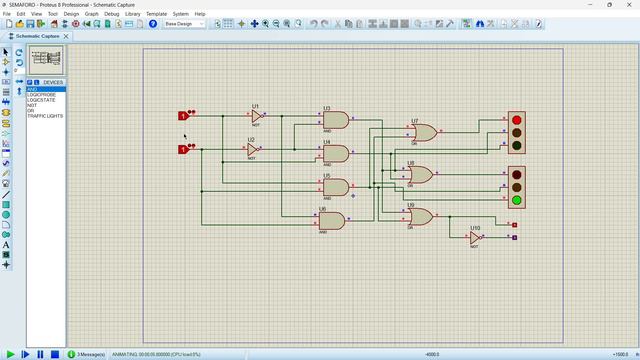640x360 pixels.
Task: Choose the 2D line drawing tool
Action: (6, 195)
